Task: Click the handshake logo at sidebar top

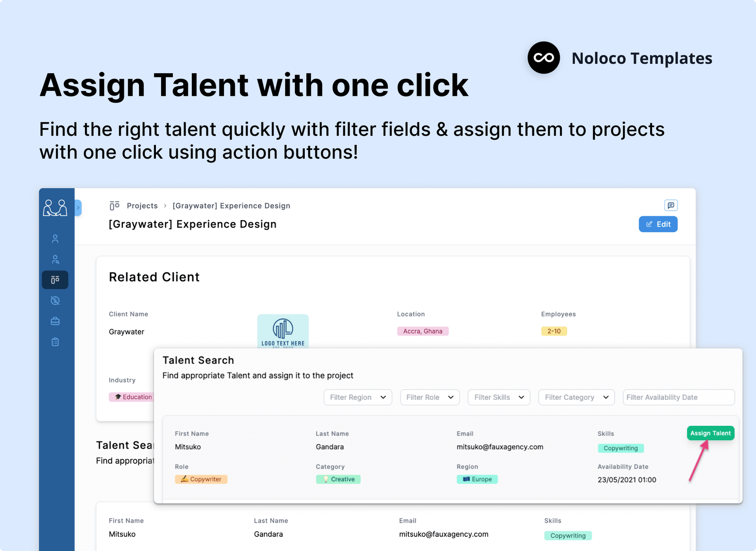Action: coord(55,207)
